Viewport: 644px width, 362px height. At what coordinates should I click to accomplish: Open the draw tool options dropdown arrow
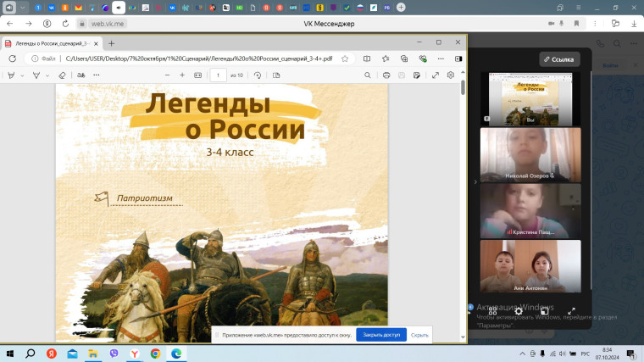22,75
